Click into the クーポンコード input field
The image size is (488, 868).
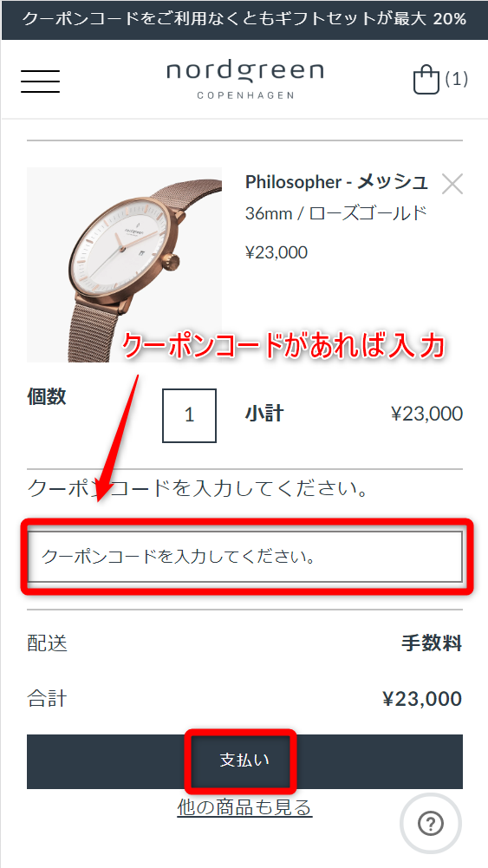point(245,557)
